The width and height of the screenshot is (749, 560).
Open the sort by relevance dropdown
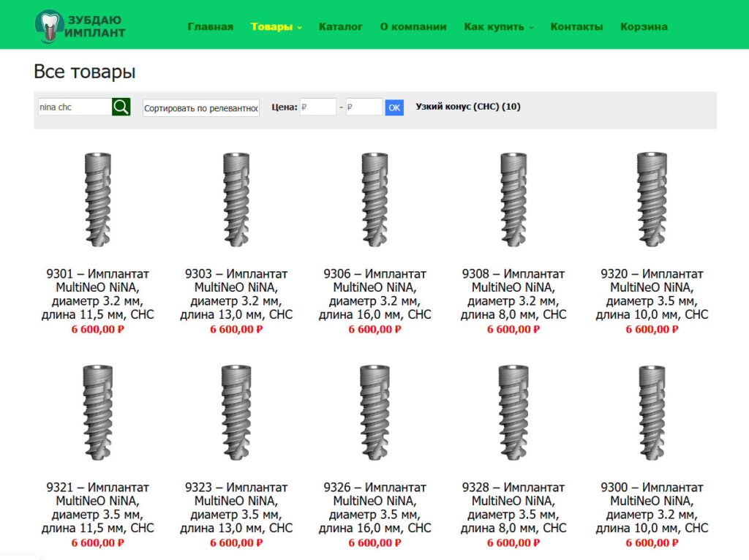click(201, 108)
